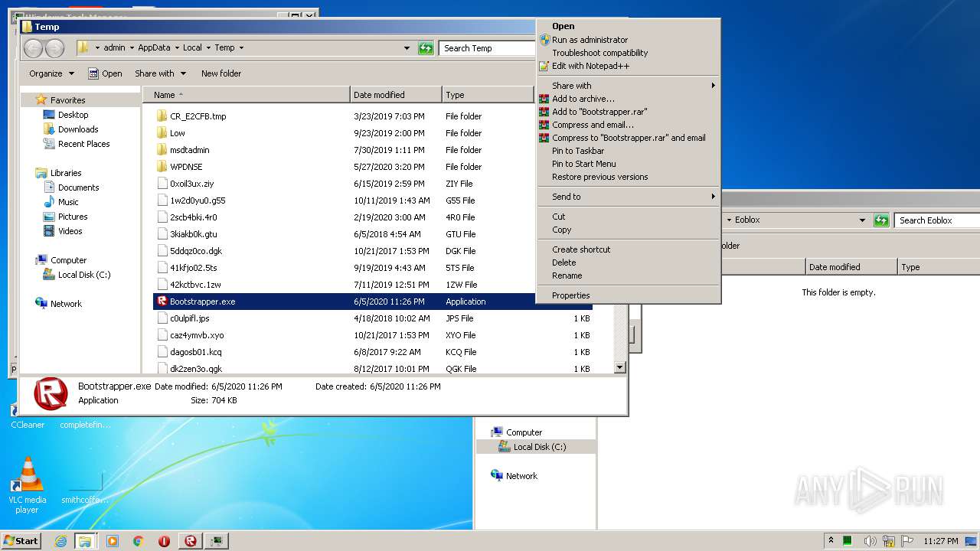Select Pin to Taskbar
The height and width of the screenshot is (551, 980).
click(x=578, y=151)
